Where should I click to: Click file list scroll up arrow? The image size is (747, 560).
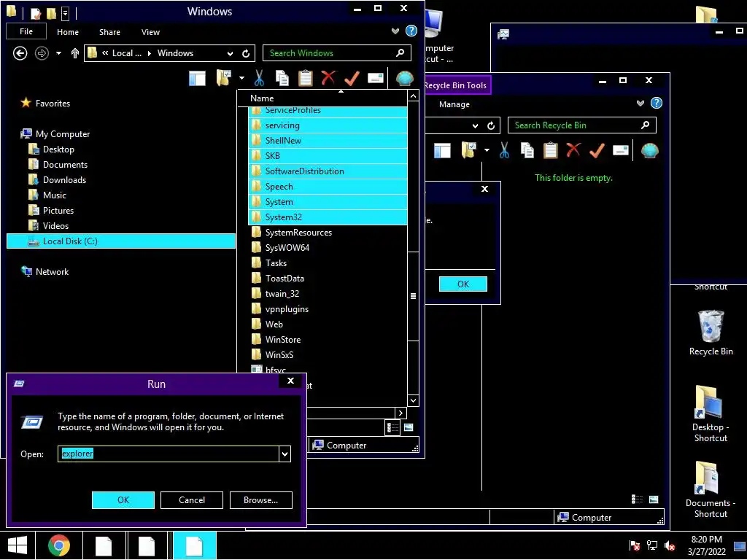[413, 96]
